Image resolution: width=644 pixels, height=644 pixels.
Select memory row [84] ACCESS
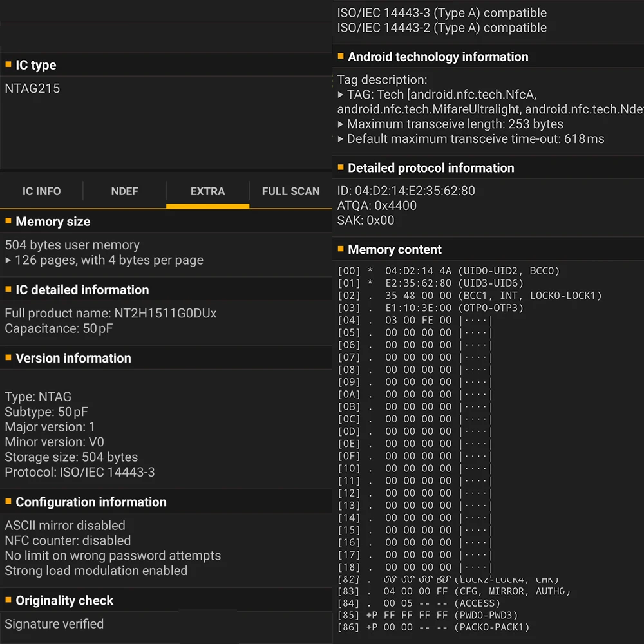[x=419, y=603]
